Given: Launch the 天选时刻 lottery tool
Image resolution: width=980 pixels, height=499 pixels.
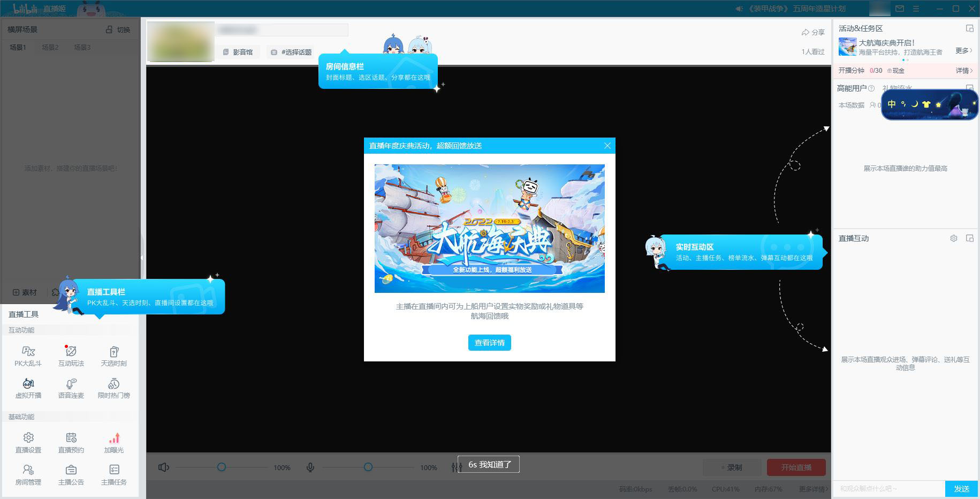Looking at the screenshot, I should point(113,355).
